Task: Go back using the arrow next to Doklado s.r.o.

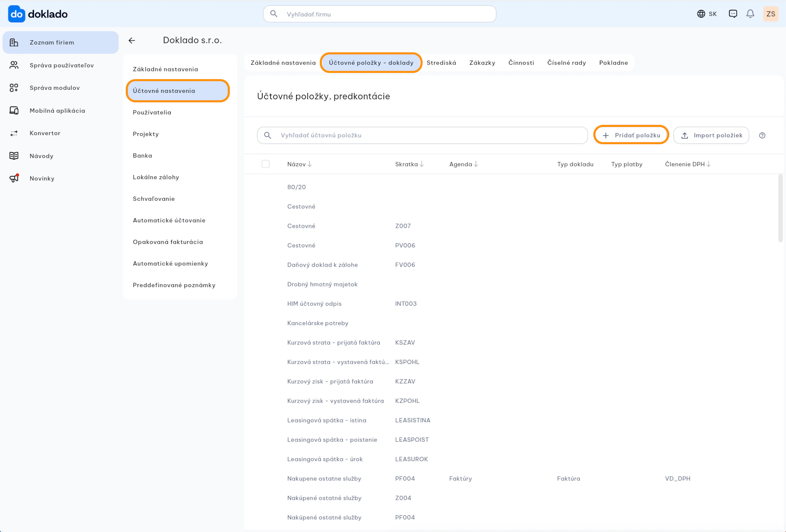Action: pyautogui.click(x=132, y=40)
